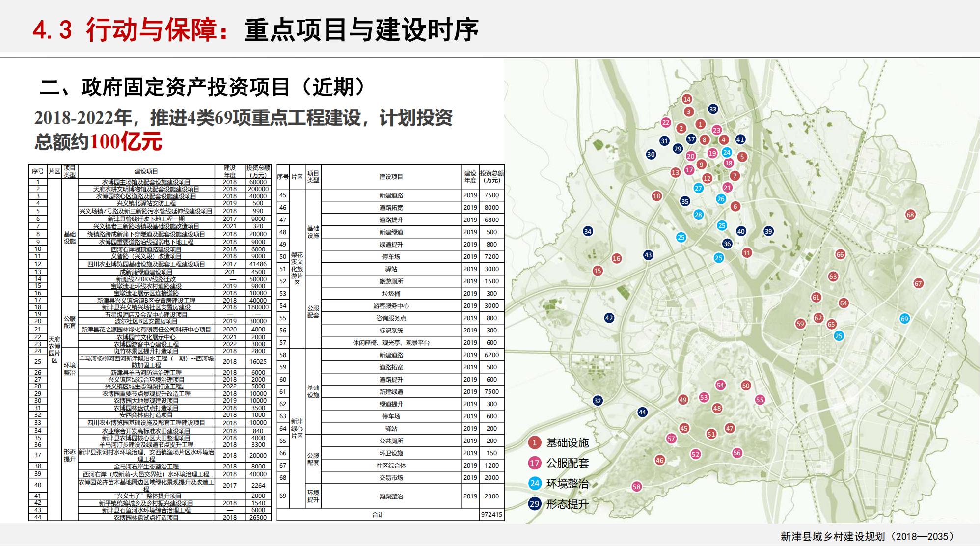The width and height of the screenshot is (980, 551).
Task: Click district cell 梨花溪文化旅游片区
Action: click(x=297, y=269)
